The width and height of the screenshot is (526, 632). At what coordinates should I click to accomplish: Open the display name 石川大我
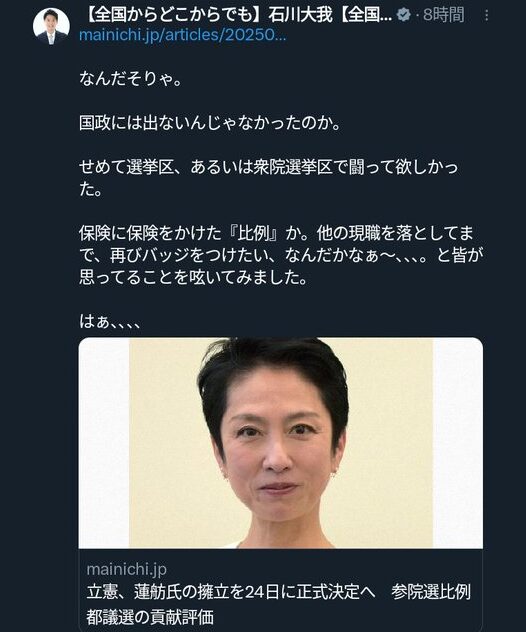tap(300, 15)
